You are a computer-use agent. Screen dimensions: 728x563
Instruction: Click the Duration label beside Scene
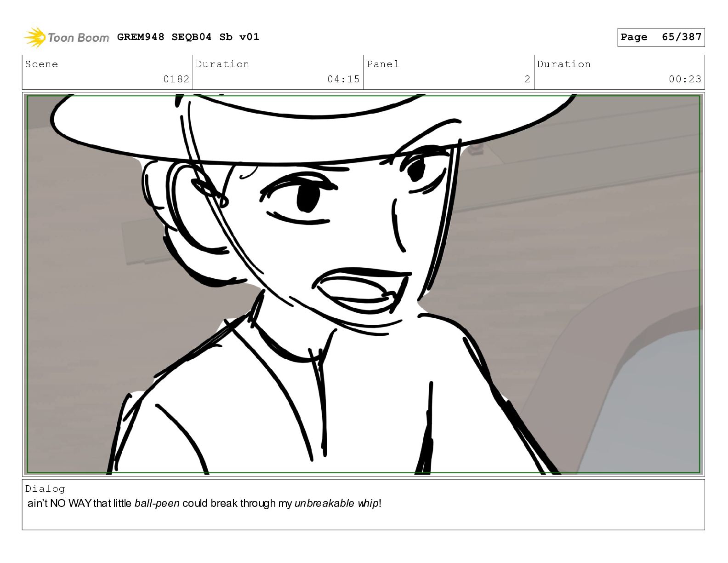point(222,64)
